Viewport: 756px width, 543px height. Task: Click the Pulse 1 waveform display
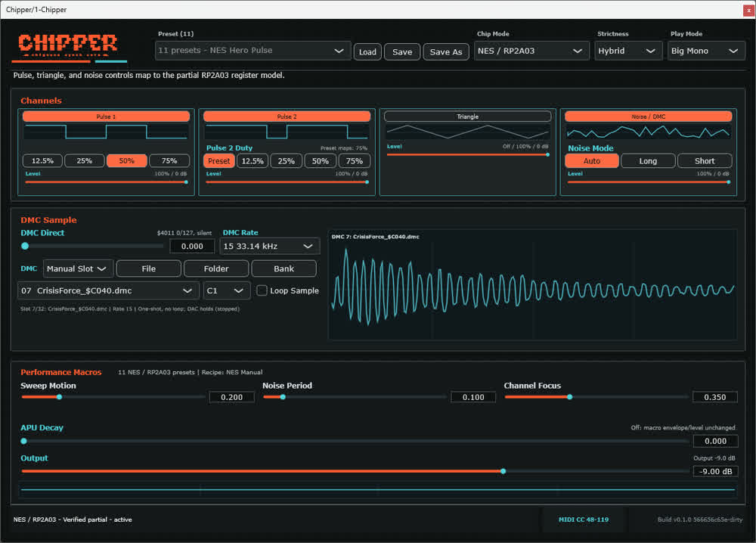106,132
